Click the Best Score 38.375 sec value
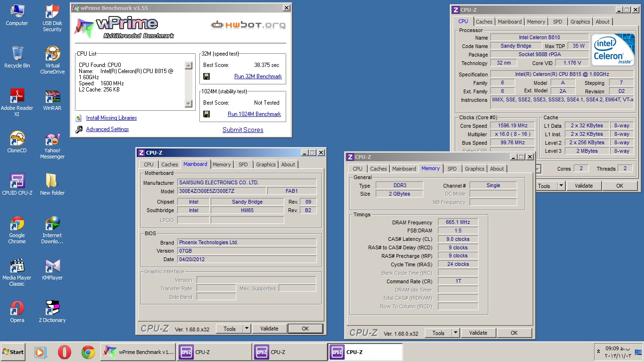Image resolution: width=644 pixels, height=362 pixels. [x=266, y=65]
